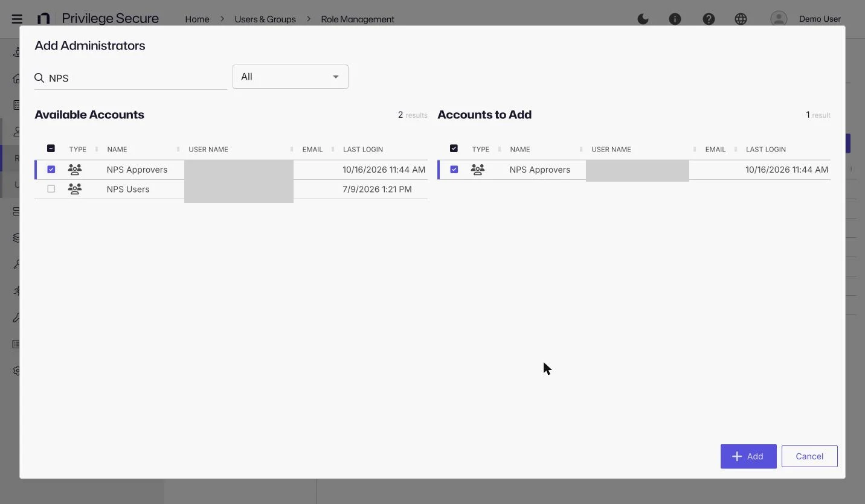Sort Available Accounts by Email column
Viewport: 865px width, 504px height.
pyautogui.click(x=312, y=149)
